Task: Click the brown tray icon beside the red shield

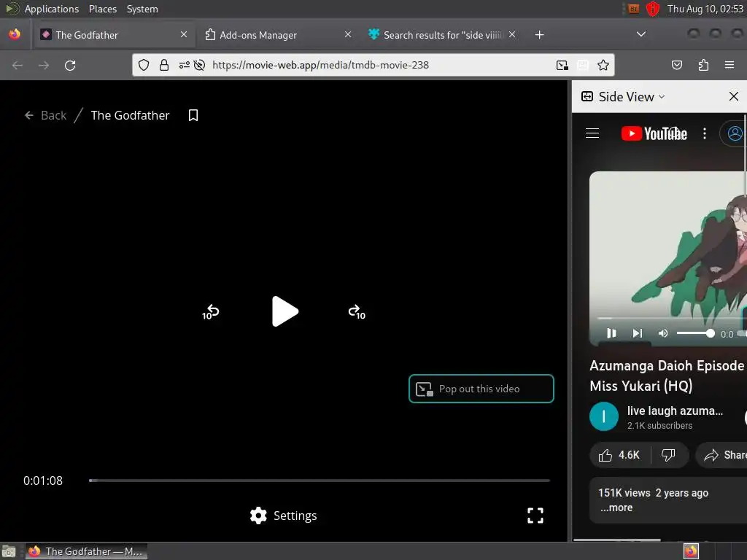Action: click(633, 9)
